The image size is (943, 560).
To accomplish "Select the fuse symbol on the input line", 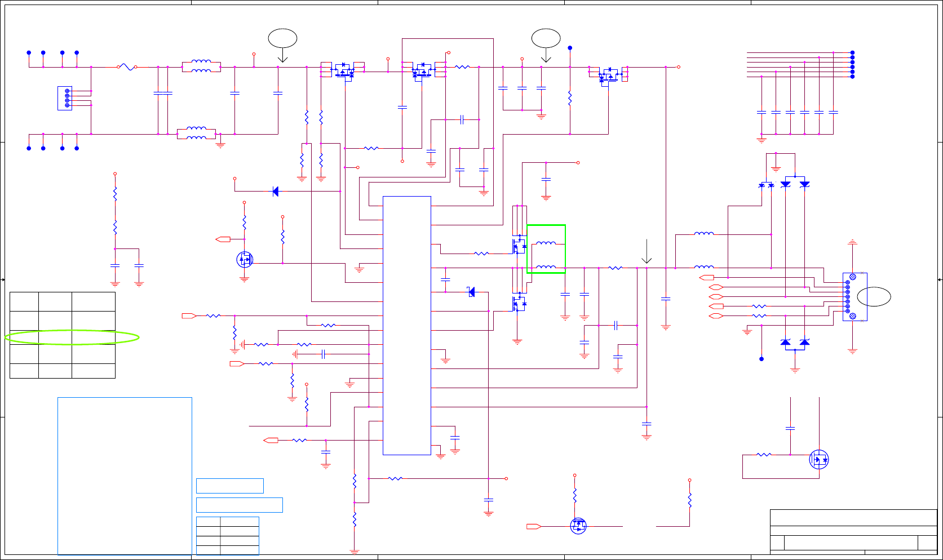I will tap(128, 67).
